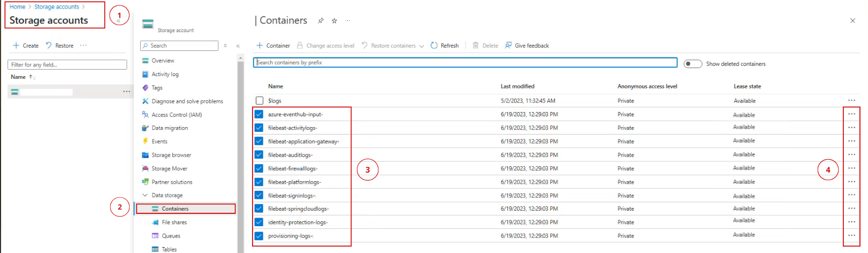The height and width of the screenshot is (253, 868).
Task: Uncheck provisioning-logs- container
Action: click(x=259, y=236)
